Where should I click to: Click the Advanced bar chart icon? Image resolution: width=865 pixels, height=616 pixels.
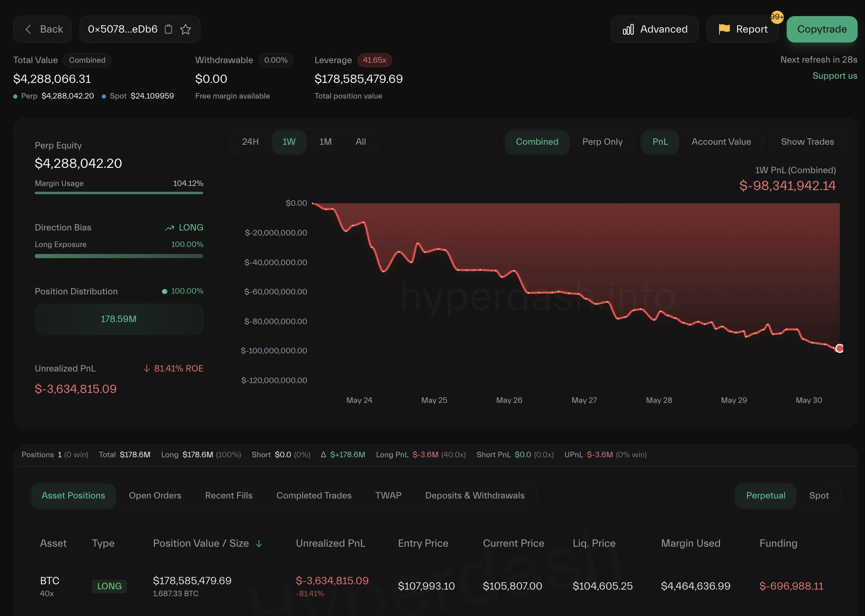click(628, 29)
